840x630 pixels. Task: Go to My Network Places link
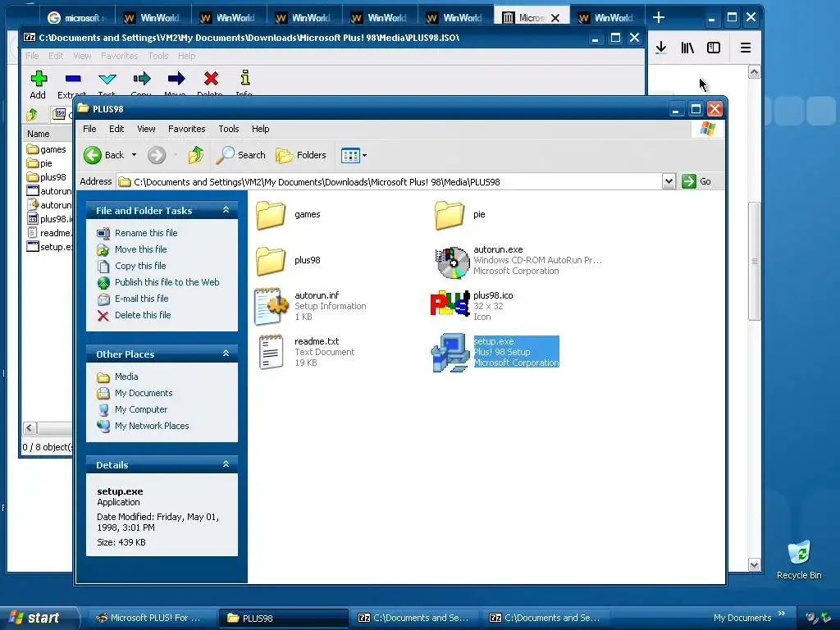(x=152, y=426)
